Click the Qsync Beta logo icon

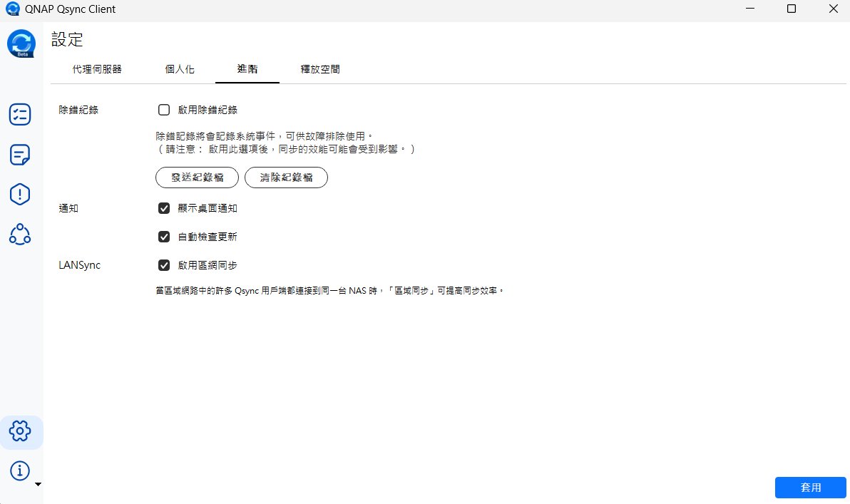tap(21, 44)
